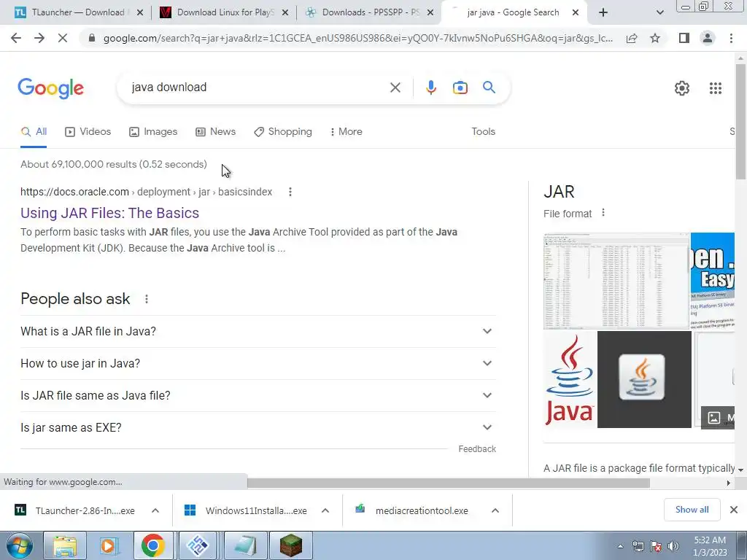
Task: Expand "How to use jar in Java?"
Action: tap(258, 363)
